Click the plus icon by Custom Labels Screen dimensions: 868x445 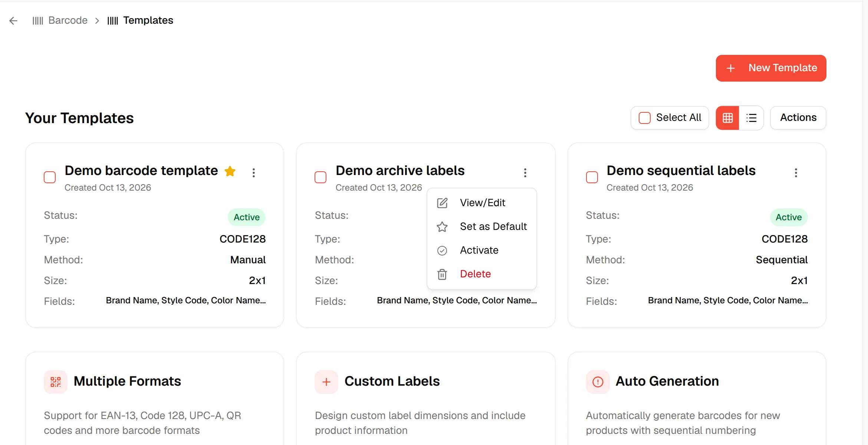coord(326,382)
